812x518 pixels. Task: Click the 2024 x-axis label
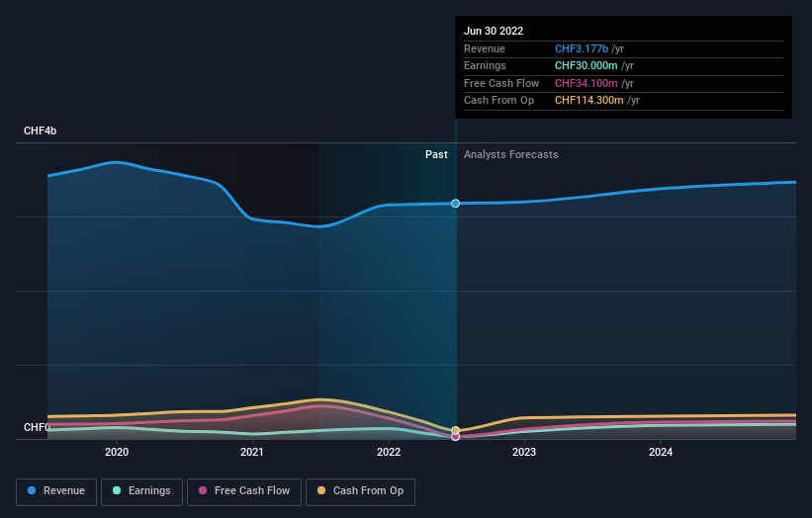coord(661,452)
